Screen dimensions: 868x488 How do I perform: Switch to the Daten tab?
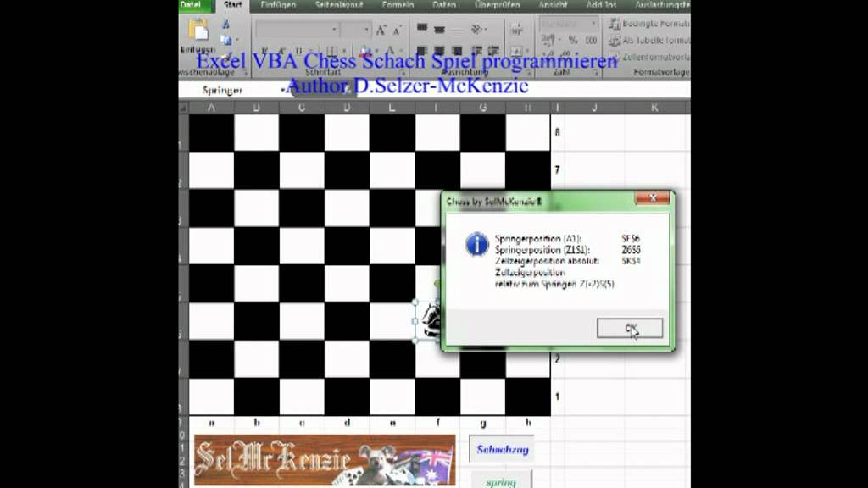coord(444,5)
